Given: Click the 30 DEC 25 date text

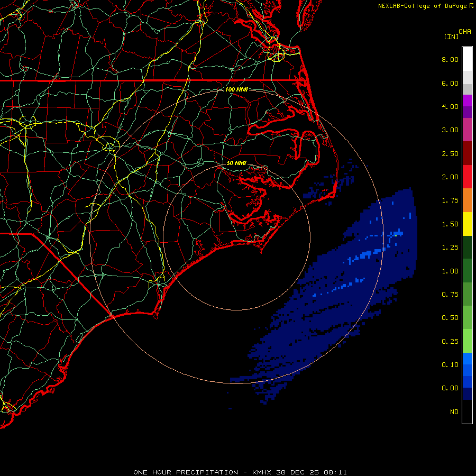Looking at the screenshot, I should coord(298,472).
